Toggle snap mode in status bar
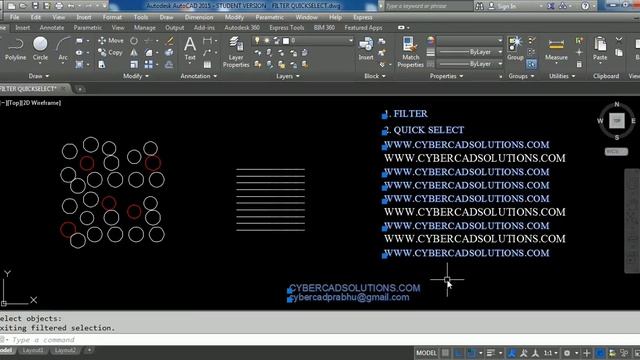640x360 pixels. tap(459, 353)
